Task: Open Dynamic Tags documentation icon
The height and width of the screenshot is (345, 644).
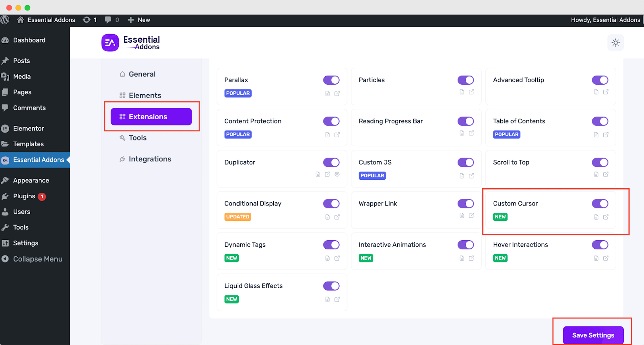Action: tap(327, 258)
